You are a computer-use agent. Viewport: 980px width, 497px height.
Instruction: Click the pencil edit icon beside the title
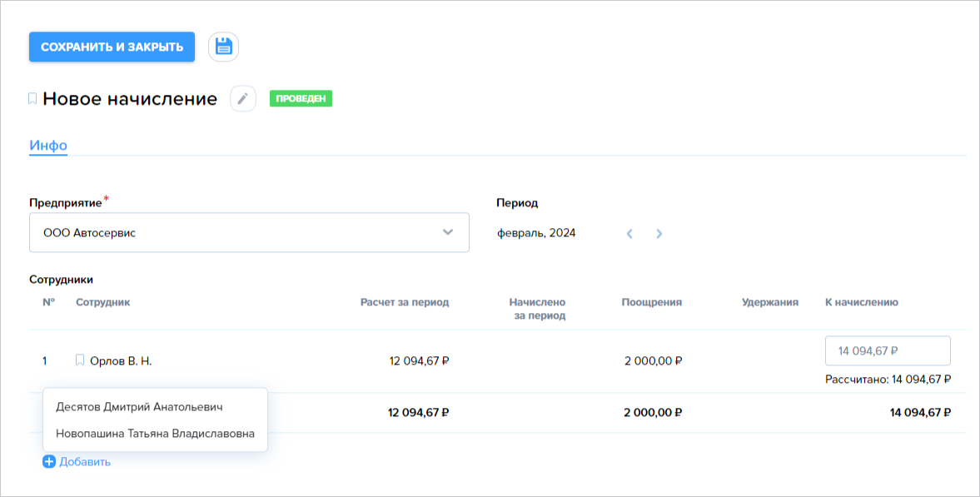tap(243, 99)
